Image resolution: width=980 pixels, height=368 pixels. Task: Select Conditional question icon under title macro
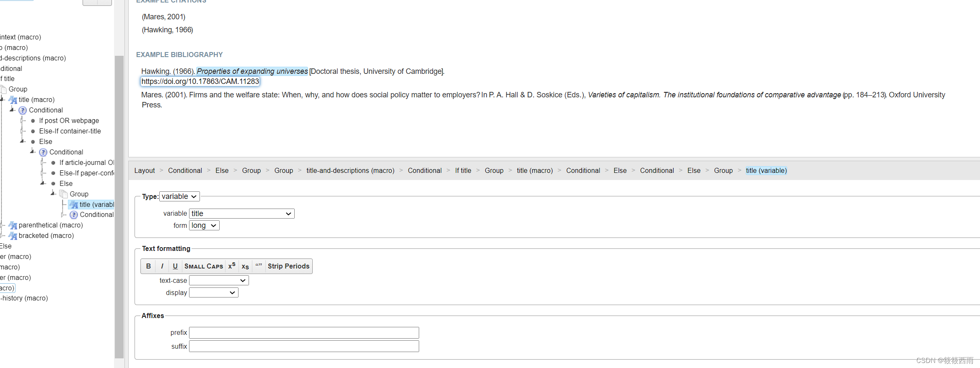(23, 110)
